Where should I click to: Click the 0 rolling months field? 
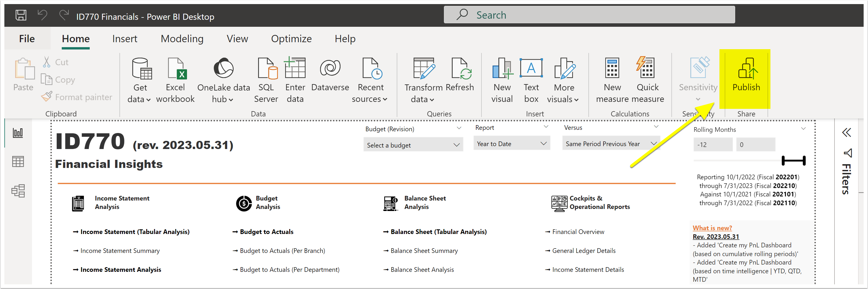(x=756, y=144)
